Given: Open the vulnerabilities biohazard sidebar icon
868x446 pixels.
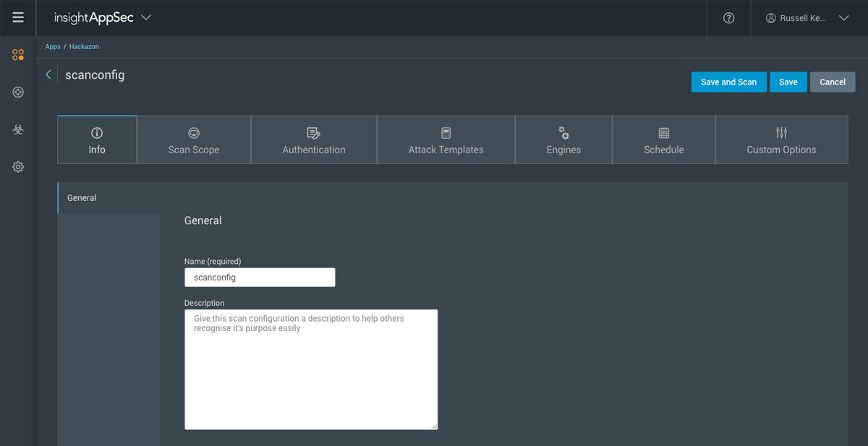Looking at the screenshot, I should 18,130.
